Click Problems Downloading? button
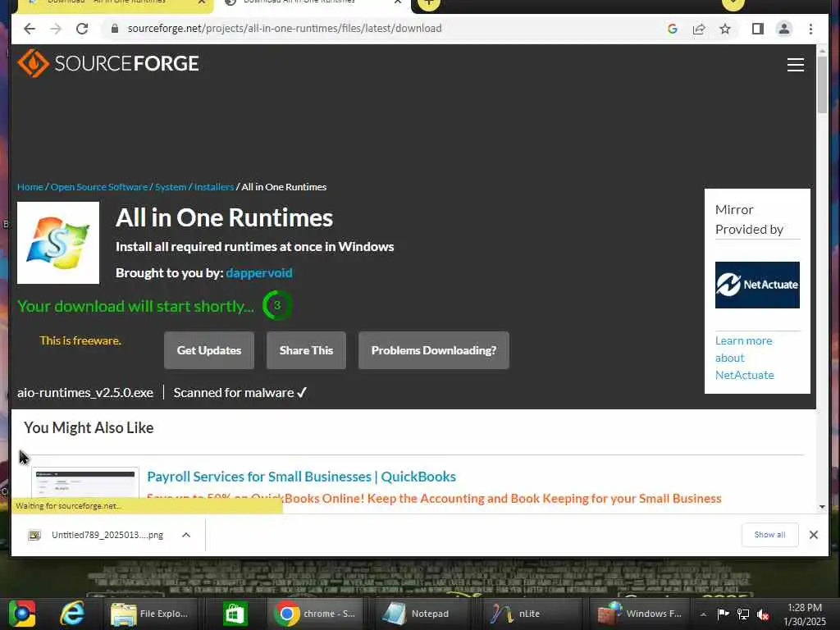 point(433,350)
